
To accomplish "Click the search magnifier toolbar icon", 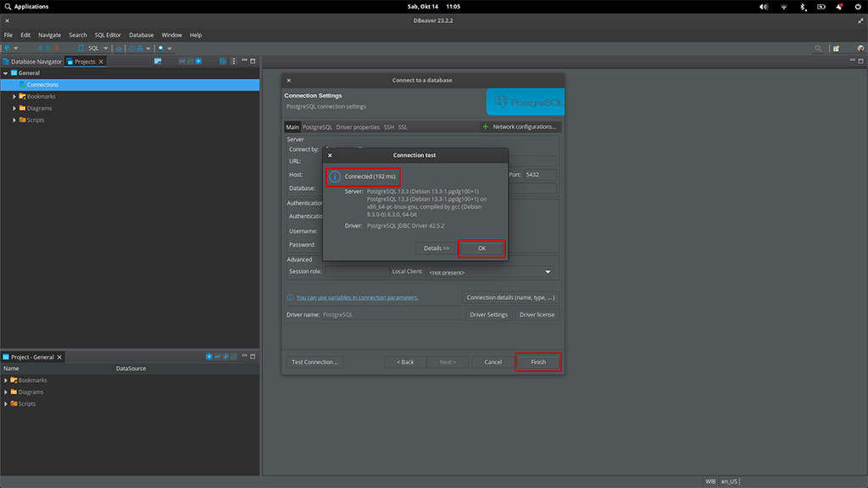I will (x=162, y=48).
